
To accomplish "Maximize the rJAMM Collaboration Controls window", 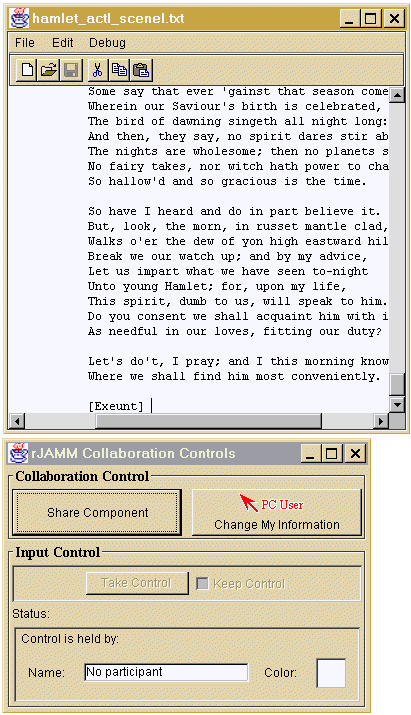I will tap(332, 453).
